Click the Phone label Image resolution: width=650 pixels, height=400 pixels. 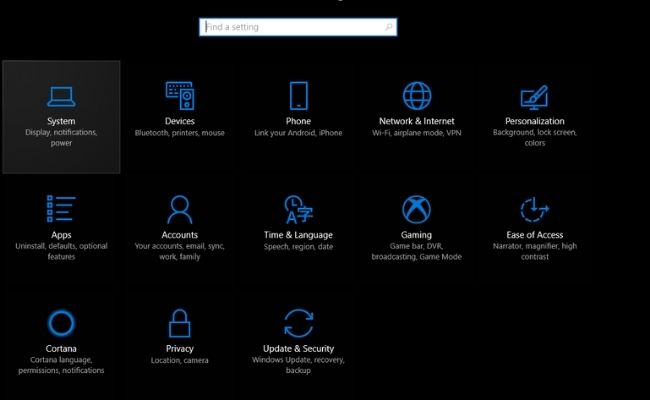(x=298, y=121)
